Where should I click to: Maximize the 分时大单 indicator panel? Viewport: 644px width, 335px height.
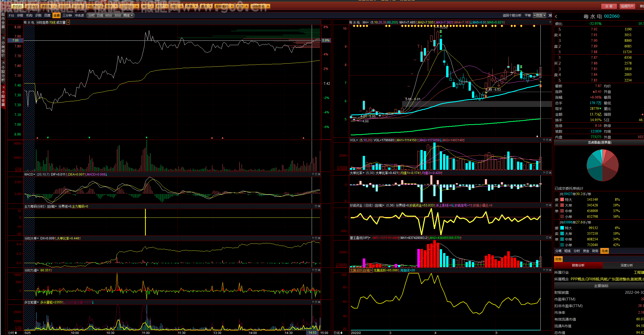316,238
